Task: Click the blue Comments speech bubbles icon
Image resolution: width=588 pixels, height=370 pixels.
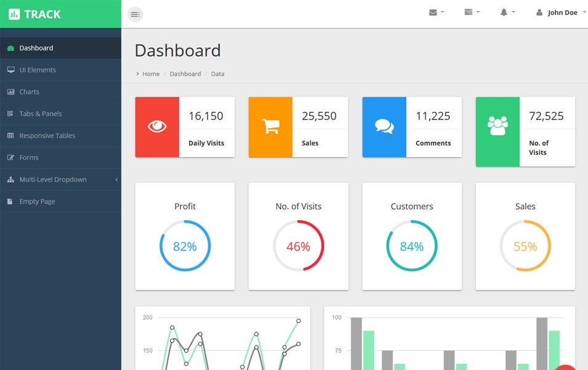Action: (x=385, y=127)
